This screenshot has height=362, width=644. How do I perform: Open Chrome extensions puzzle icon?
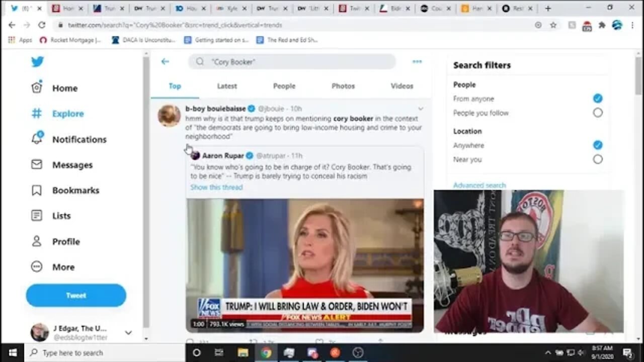click(602, 25)
